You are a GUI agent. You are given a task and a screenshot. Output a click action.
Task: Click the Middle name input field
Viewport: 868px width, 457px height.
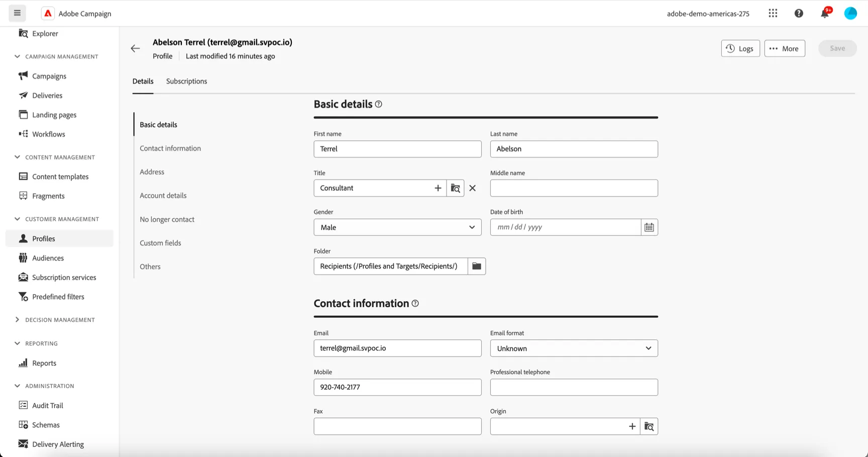pyautogui.click(x=574, y=188)
